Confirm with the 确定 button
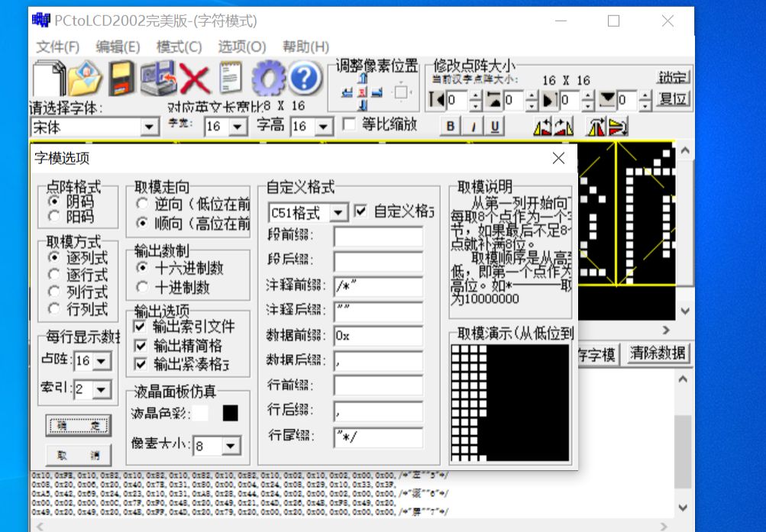Image resolution: width=766 pixels, height=532 pixels. [x=78, y=426]
